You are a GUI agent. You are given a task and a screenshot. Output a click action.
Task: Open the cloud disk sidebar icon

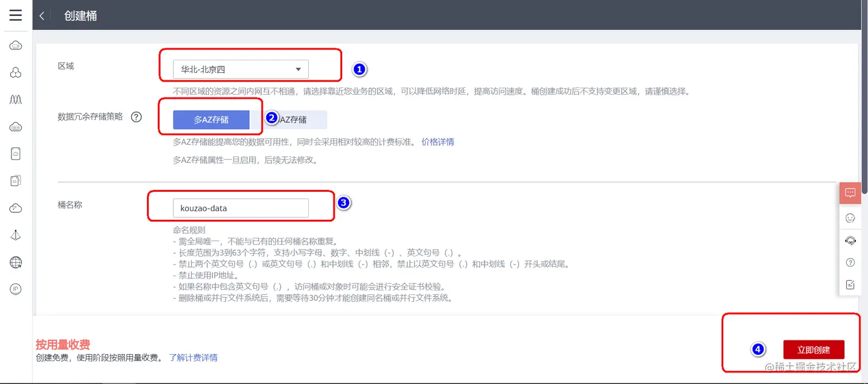(16, 127)
